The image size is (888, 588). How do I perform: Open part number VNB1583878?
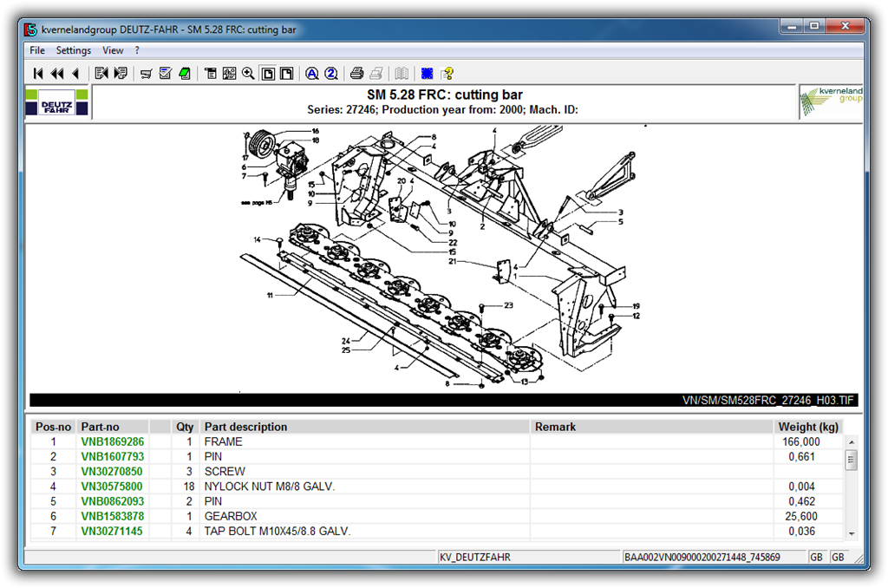coord(112,516)
